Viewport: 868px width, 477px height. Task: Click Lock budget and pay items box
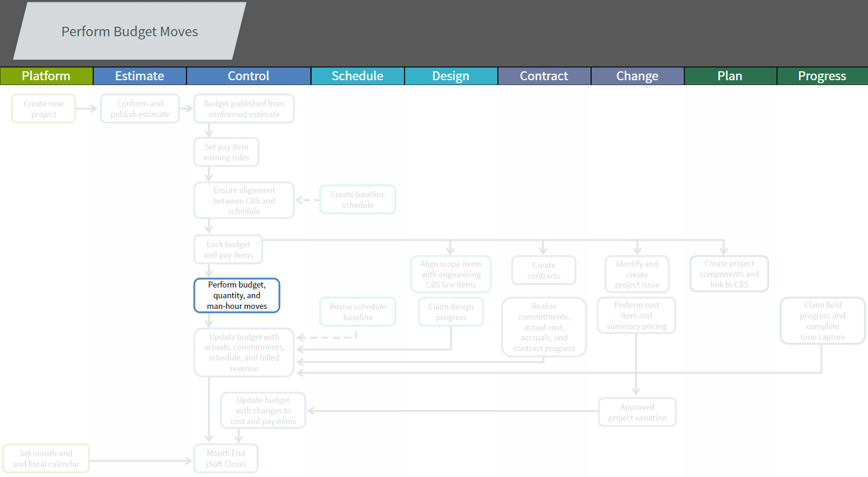pos(228,249)
